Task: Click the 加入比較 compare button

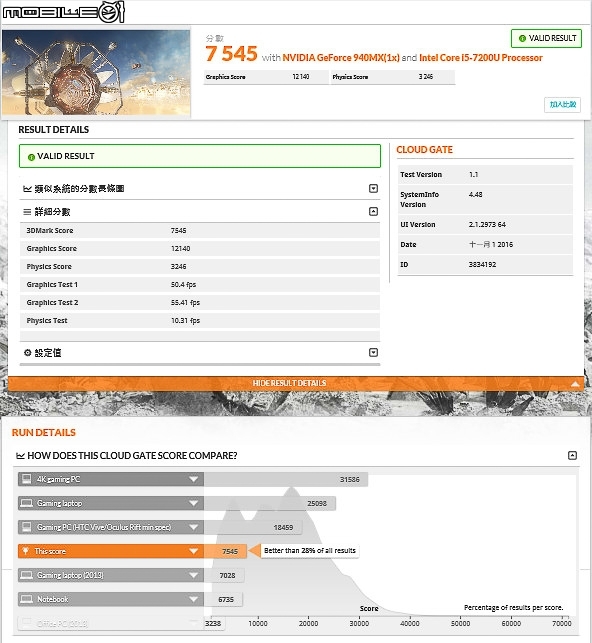Action: coord(562,105)
